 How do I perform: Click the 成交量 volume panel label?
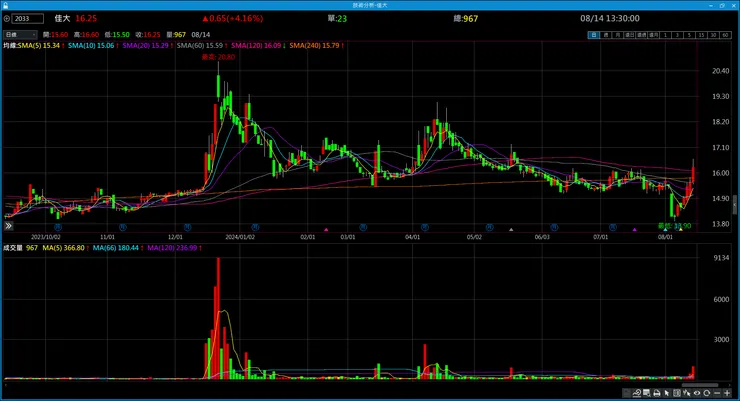pos(13,248)
